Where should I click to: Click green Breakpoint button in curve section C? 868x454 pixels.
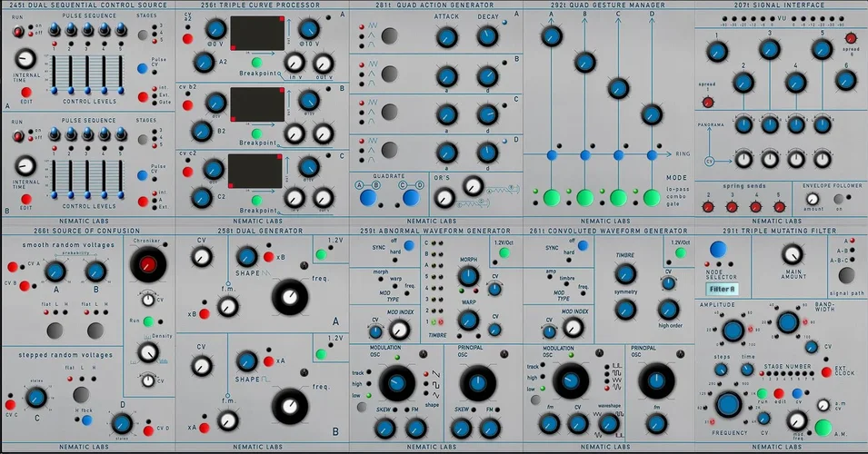[x=255, y=199]
